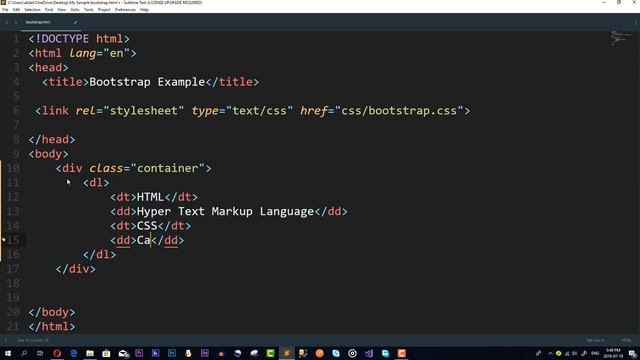Viewport: 640px width, 360px height.
Task: Open the Windows Start menu
Action: click(x=8, y=353)
